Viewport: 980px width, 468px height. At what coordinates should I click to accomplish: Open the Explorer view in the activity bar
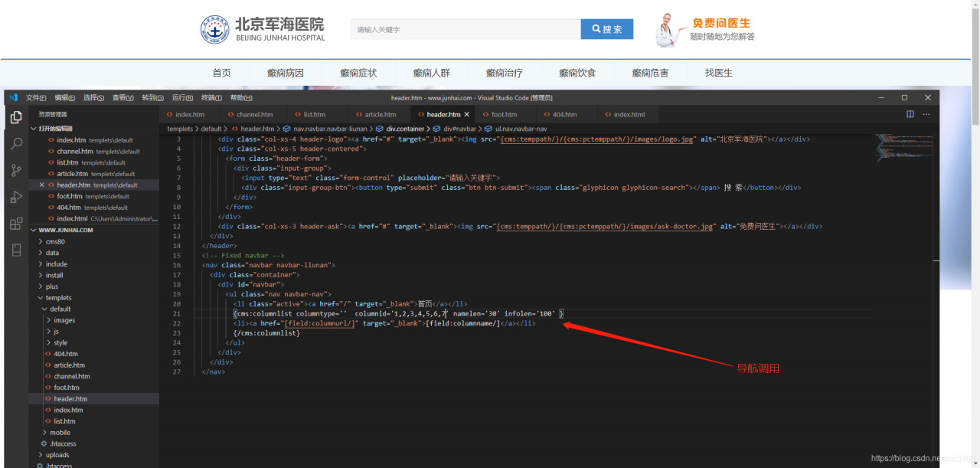pyautogui.click(x=16, y=117)
